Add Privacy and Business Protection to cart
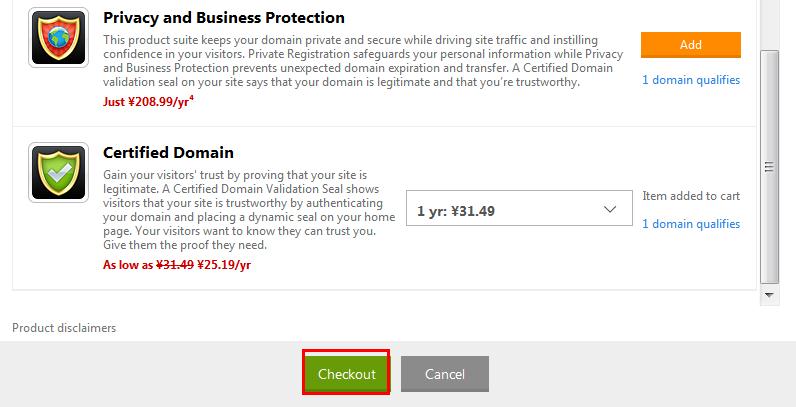Screen dimensions: 796x407 tap(690, 45)
